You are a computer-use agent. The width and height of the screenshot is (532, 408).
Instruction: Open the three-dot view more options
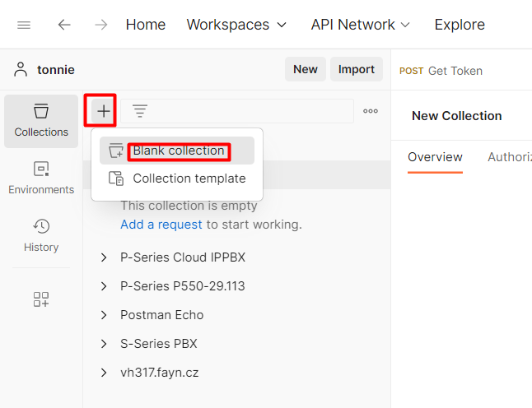[x=370, y=111]
